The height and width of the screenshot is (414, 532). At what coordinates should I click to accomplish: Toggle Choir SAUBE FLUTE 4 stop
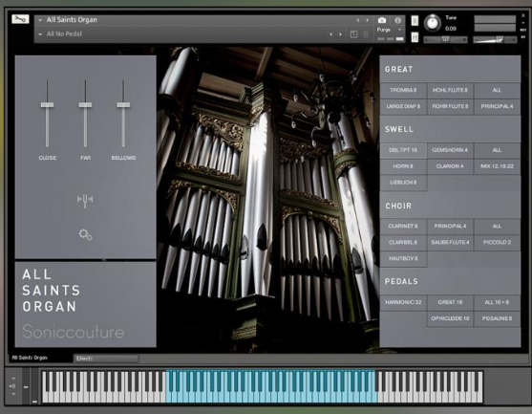[x=450, y=243]
